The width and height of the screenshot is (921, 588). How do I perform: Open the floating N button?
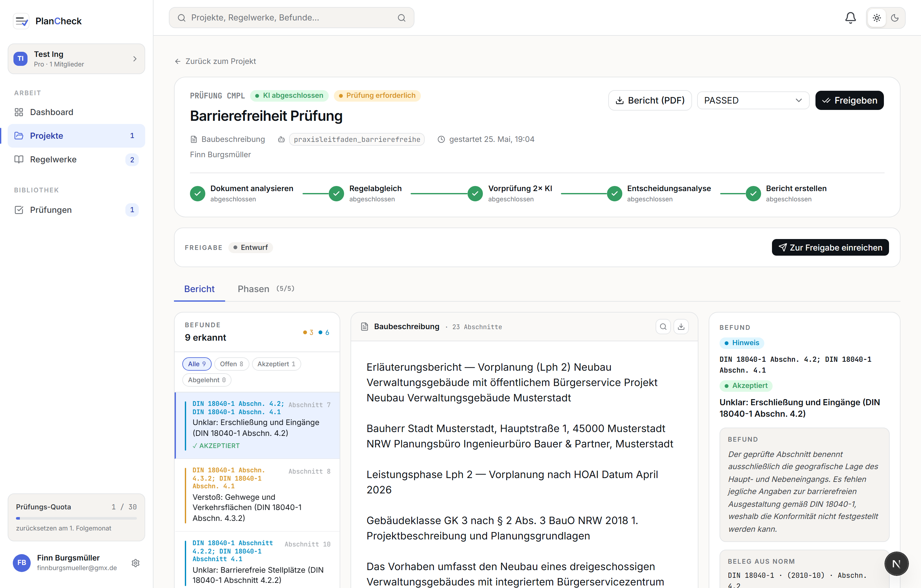tap(896, 563)
